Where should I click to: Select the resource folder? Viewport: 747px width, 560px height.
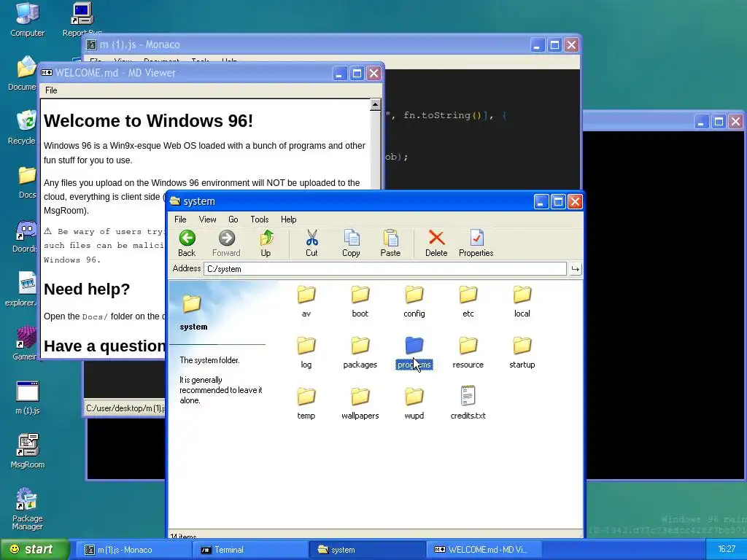(468, 352)
